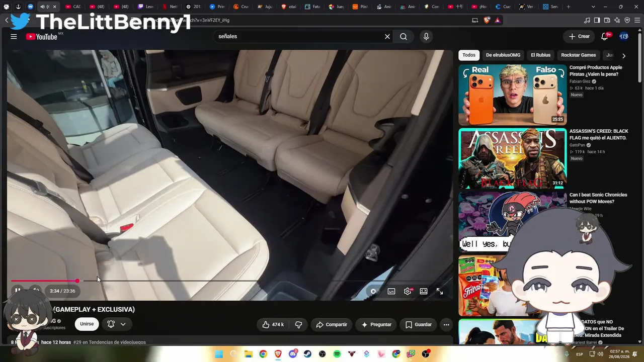Enter fullscreen mode

coord(440,291)
